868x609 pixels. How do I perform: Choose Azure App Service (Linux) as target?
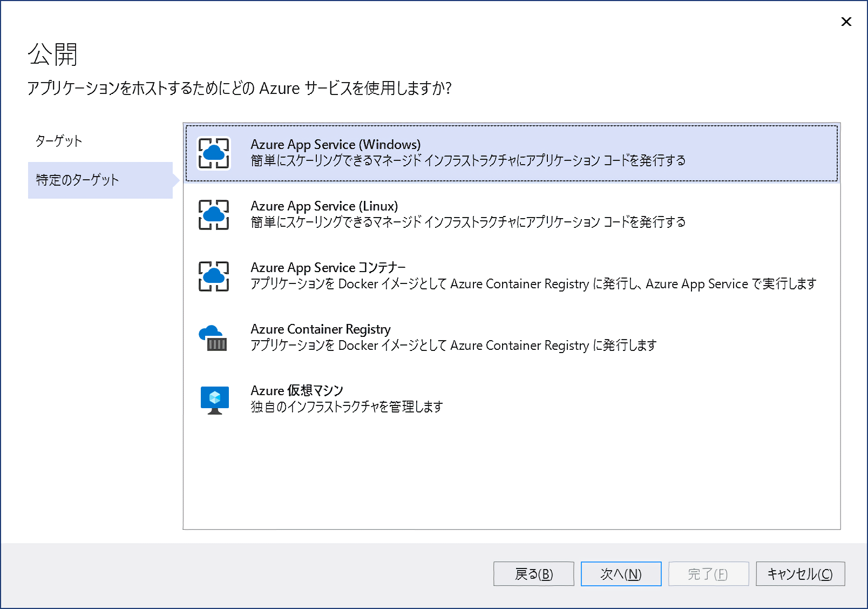pos(324,206)
